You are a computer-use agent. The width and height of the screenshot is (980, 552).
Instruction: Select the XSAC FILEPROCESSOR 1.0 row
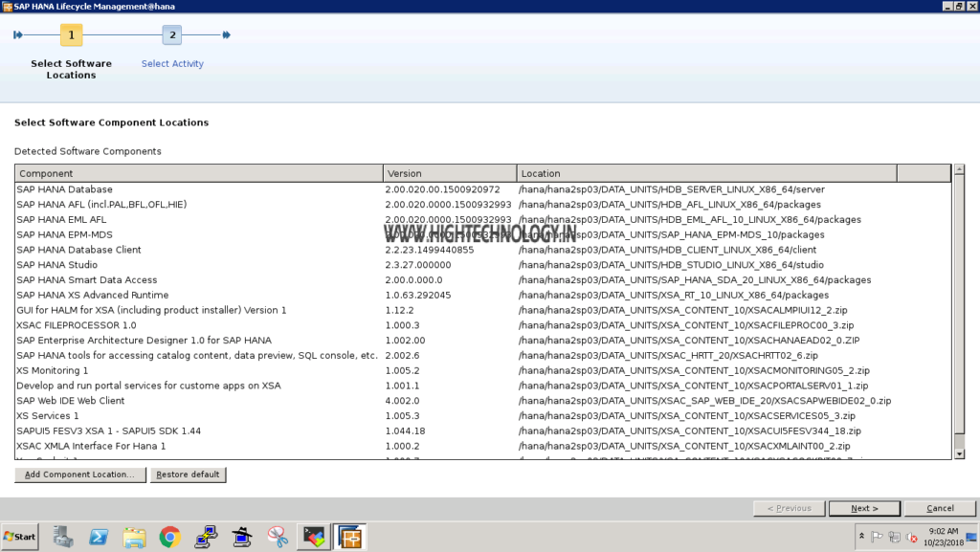click(x=483, y=325)
